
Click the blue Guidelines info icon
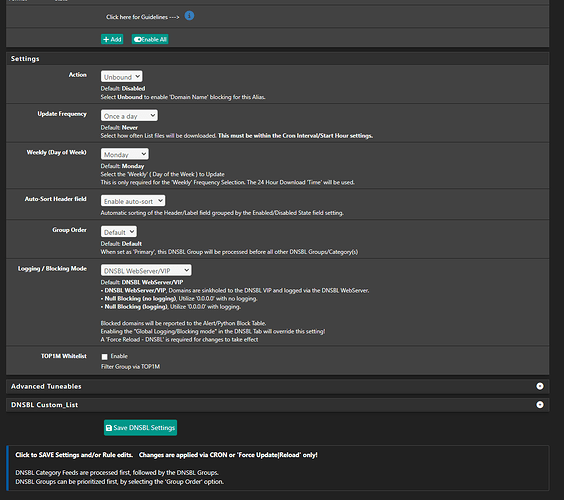coord(189,16)
